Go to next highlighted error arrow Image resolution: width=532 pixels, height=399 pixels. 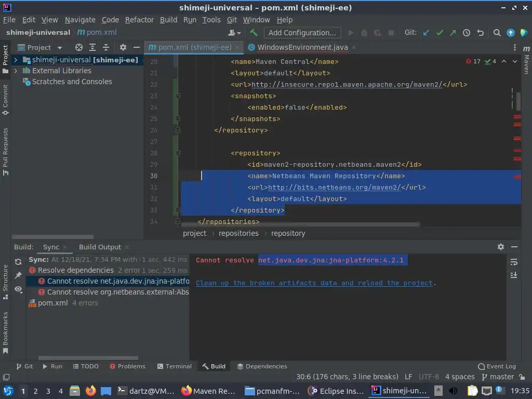tap(515, 61)
